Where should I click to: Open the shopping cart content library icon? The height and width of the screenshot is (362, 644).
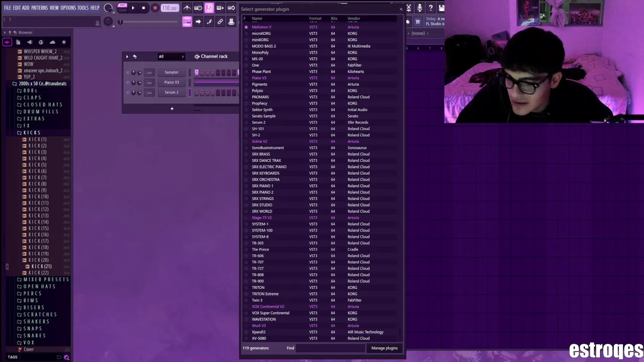tap(418, 22)
